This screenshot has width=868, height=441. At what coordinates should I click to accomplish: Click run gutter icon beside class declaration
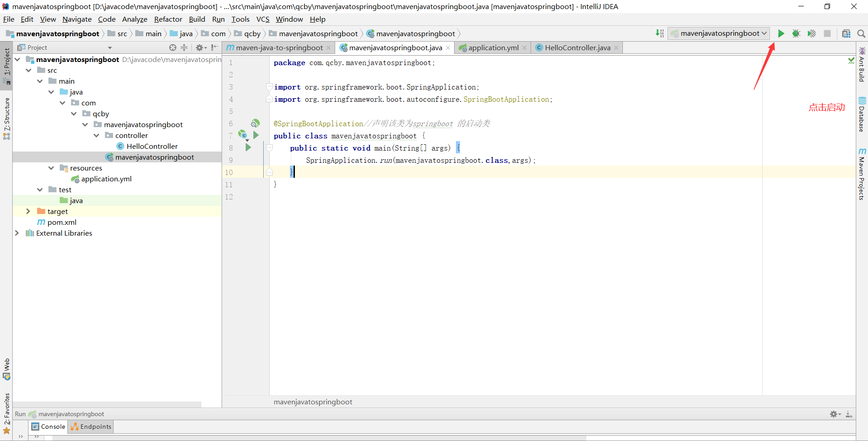[256, 135]
